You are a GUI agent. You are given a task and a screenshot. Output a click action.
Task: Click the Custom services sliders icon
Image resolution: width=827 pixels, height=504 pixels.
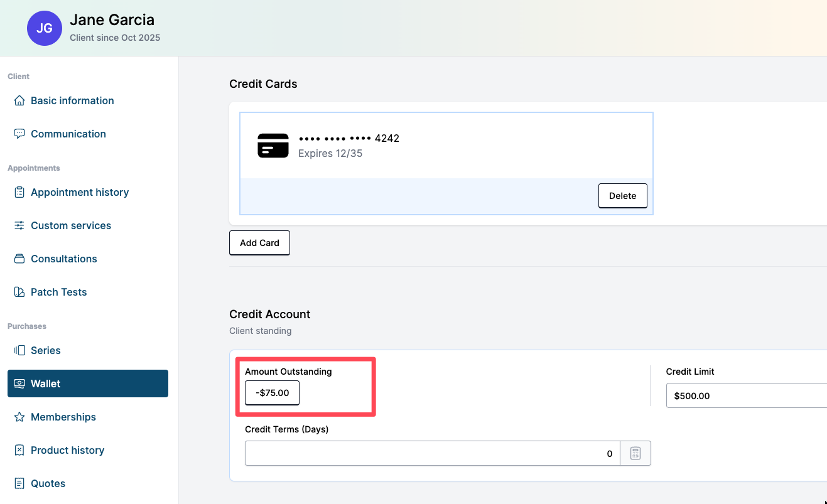(19, 225)
